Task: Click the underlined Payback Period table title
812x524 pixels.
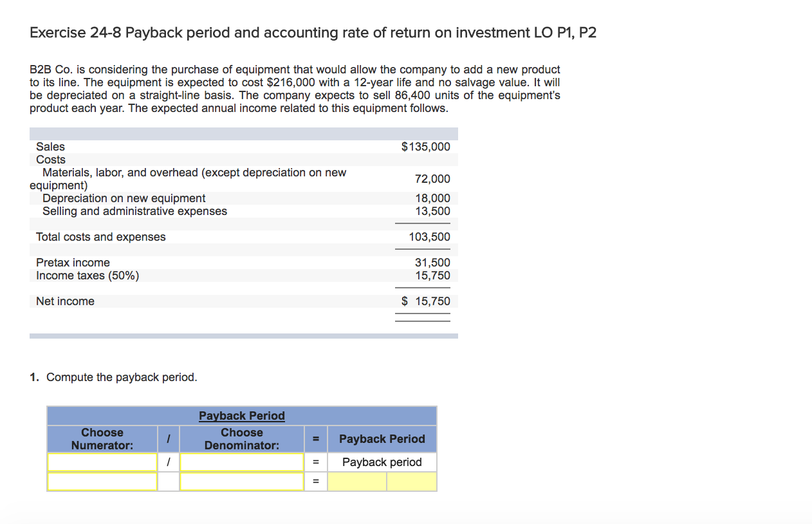Action: pyautogui.click(x=241, y=416)
